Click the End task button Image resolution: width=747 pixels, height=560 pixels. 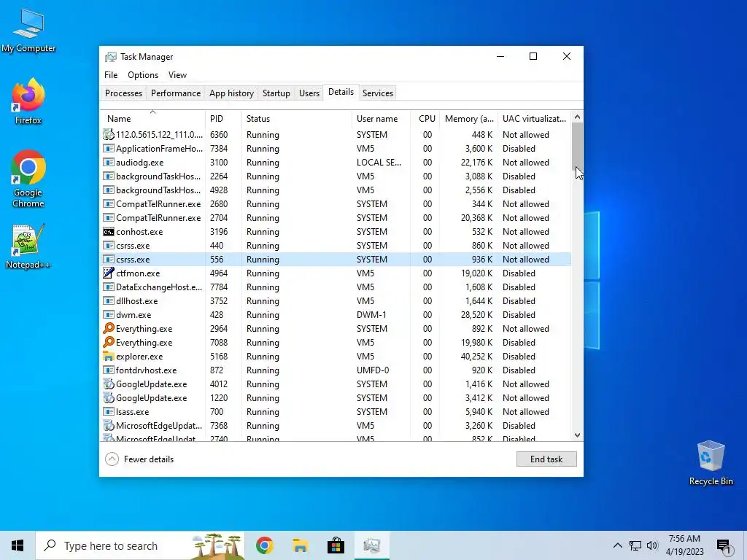tap(546, 459)
